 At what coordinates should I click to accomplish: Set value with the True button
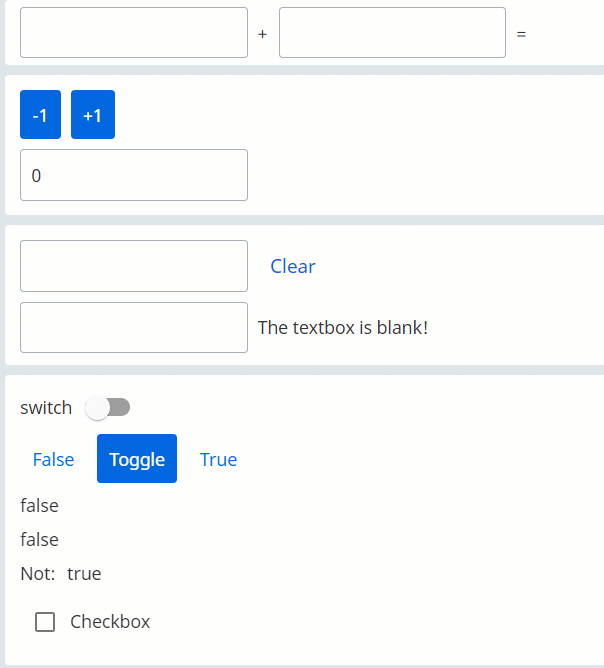click(x=219, y=459)
